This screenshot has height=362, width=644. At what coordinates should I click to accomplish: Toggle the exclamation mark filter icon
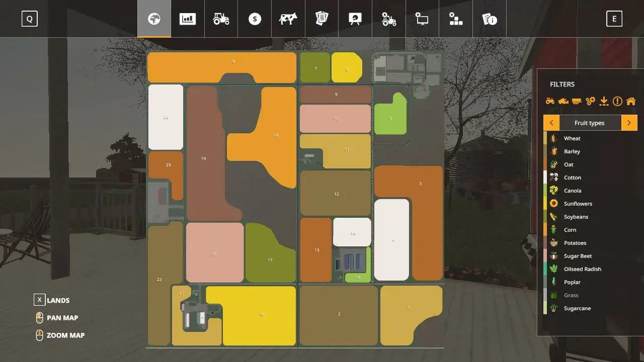point(617,101)
